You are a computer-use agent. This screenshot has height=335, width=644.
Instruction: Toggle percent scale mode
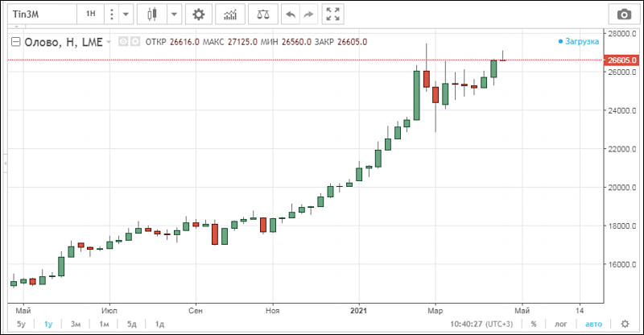click(534, 324)
